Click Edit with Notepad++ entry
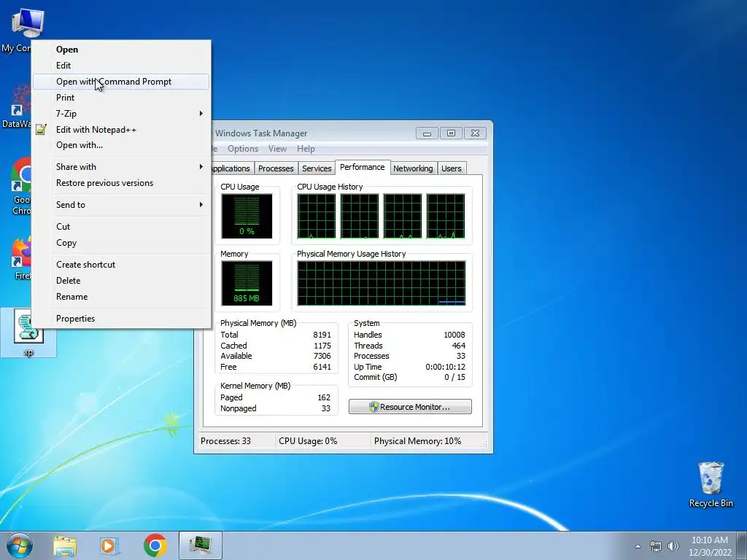This screenshot has width=747, height=560. click(x=121, y=130)
